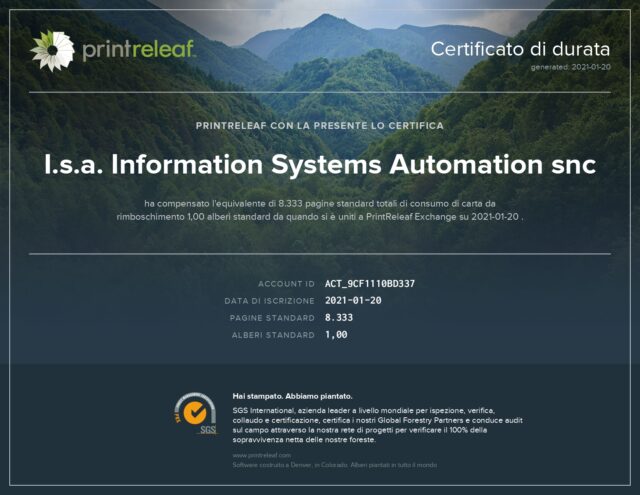Image resolution: width=640 pixels, height=495 pixels.
Task: Click the ACCOUNT ID label
Action: click(x=286, y=284)
